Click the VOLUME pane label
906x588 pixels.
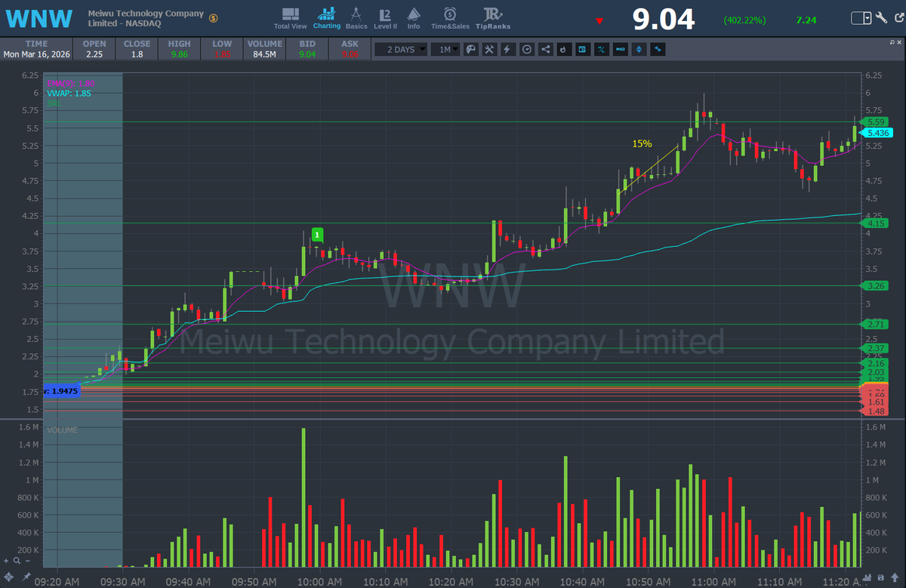pyautogui.click(x=62, y=429)
